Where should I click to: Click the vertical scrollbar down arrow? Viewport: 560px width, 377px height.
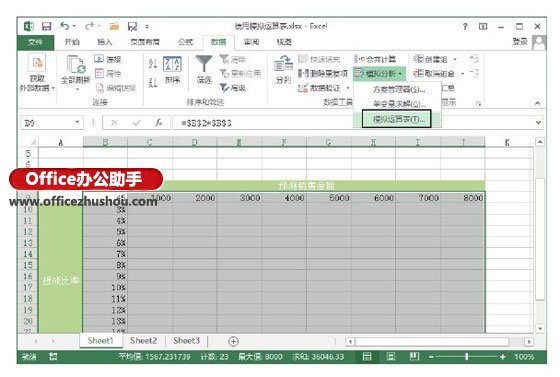pyautogui.click(x=540, y=329)
